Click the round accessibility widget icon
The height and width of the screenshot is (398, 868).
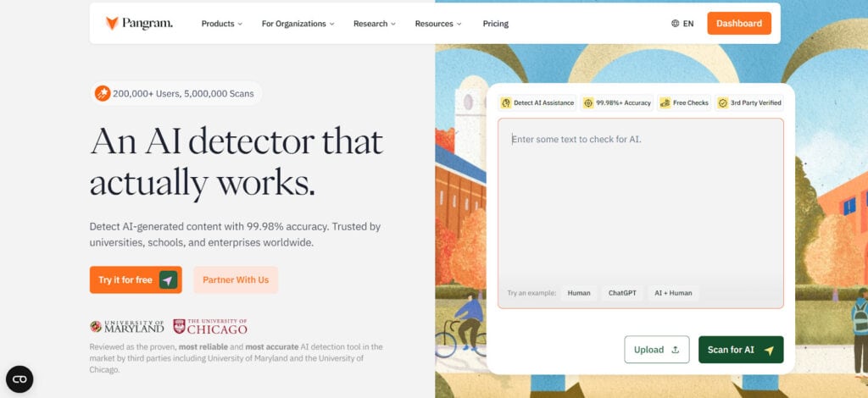point(19,379)
